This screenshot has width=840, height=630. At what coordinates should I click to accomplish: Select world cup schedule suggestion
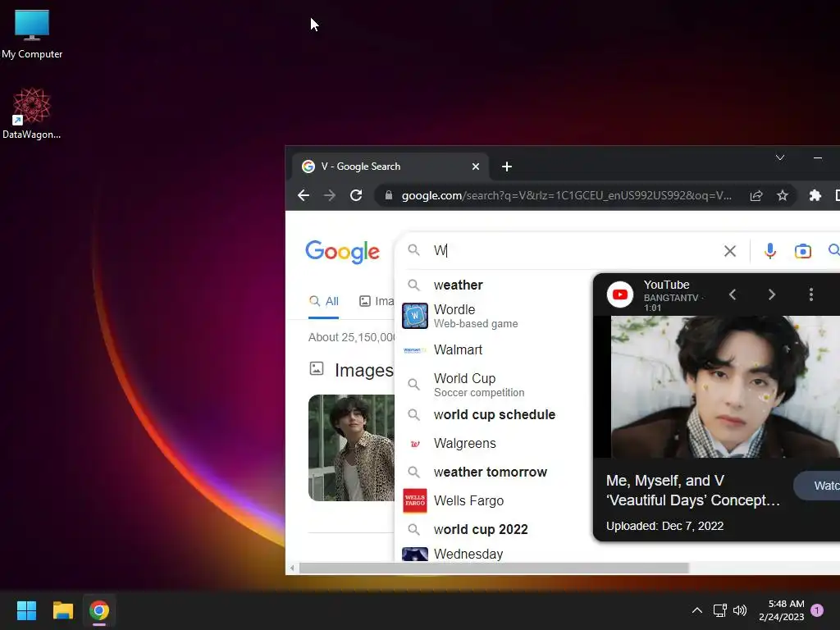[493, 414]
